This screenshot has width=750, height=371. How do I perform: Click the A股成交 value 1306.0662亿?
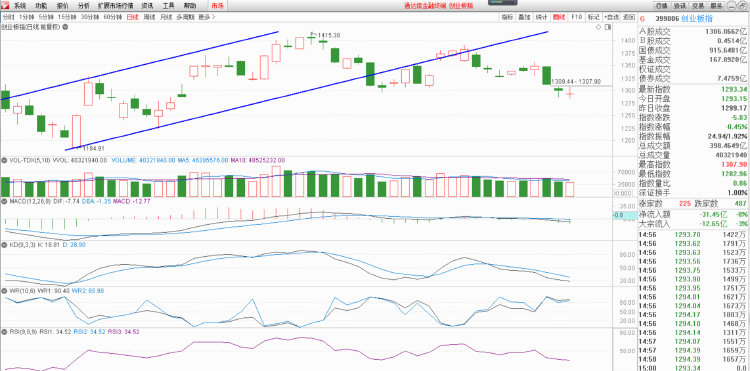726,31
